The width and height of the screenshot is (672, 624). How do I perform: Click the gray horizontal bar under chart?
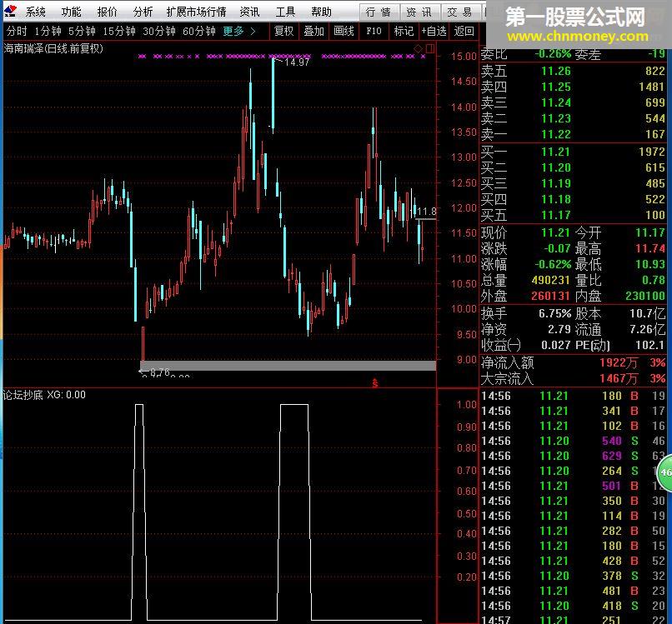(x=288, y=366)
